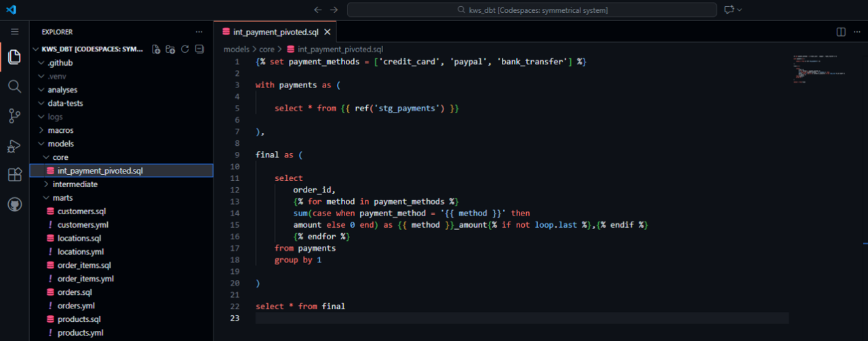868x341 pixels.
Task: Open the Copilot chat dropdown chevron
Action: [739, 9]
